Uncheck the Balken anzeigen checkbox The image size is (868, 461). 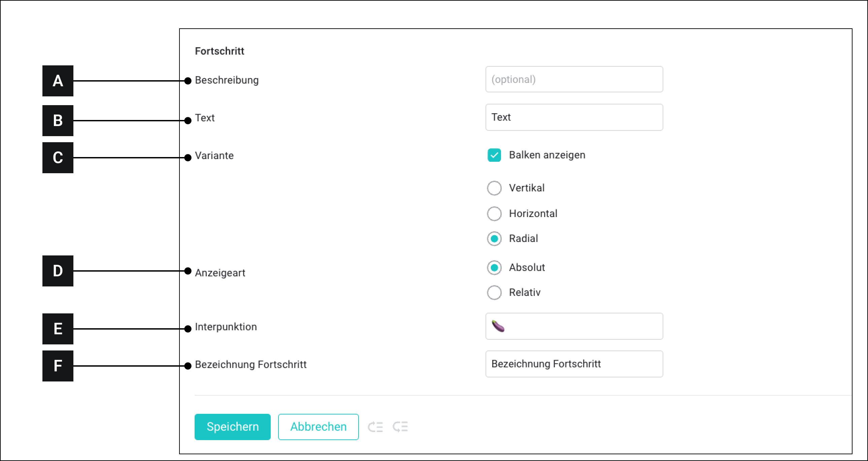click(x=494, y=155)
